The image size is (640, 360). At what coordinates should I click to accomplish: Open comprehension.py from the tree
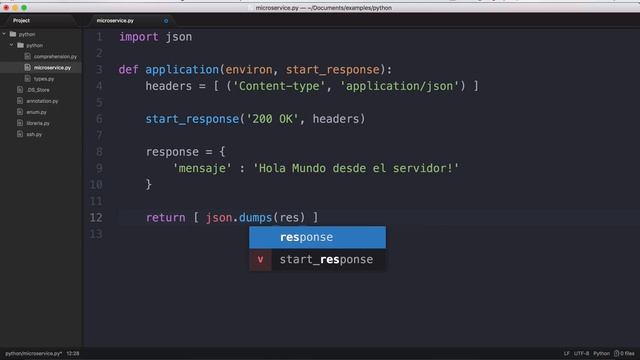click(x=55, y=57)
